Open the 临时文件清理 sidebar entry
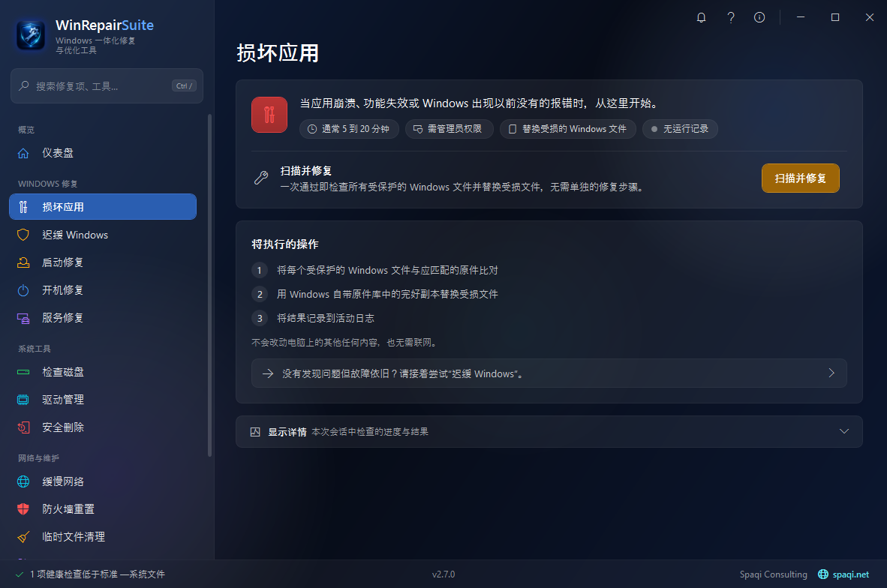 [103, 536]
